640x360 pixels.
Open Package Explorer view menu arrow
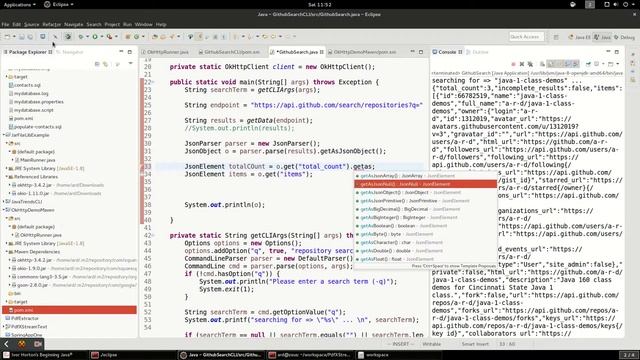coord(131,63)
